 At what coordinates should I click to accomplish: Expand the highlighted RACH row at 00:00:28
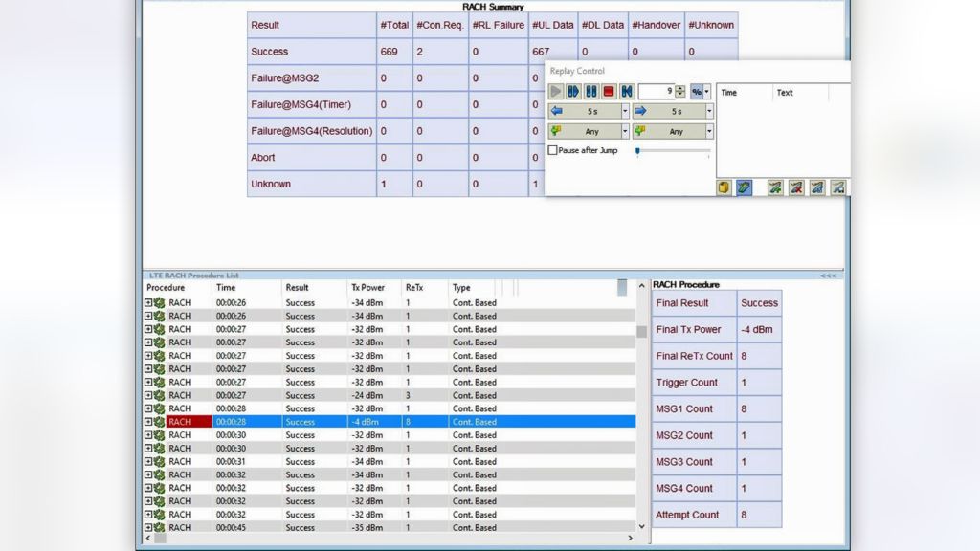pyautogui.click(x=148, y=422)
